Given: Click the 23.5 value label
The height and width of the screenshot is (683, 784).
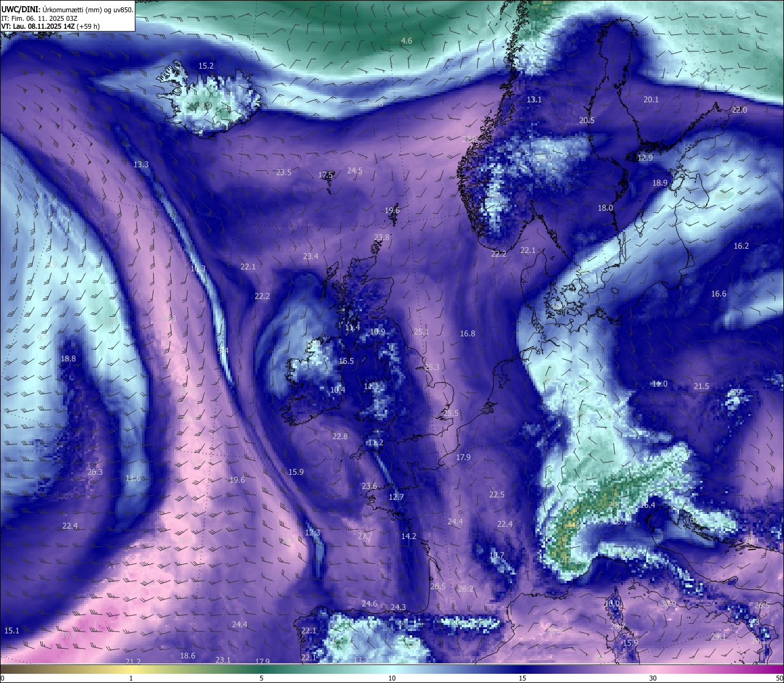Looking at the screenshot, I should tap(284, 172).
